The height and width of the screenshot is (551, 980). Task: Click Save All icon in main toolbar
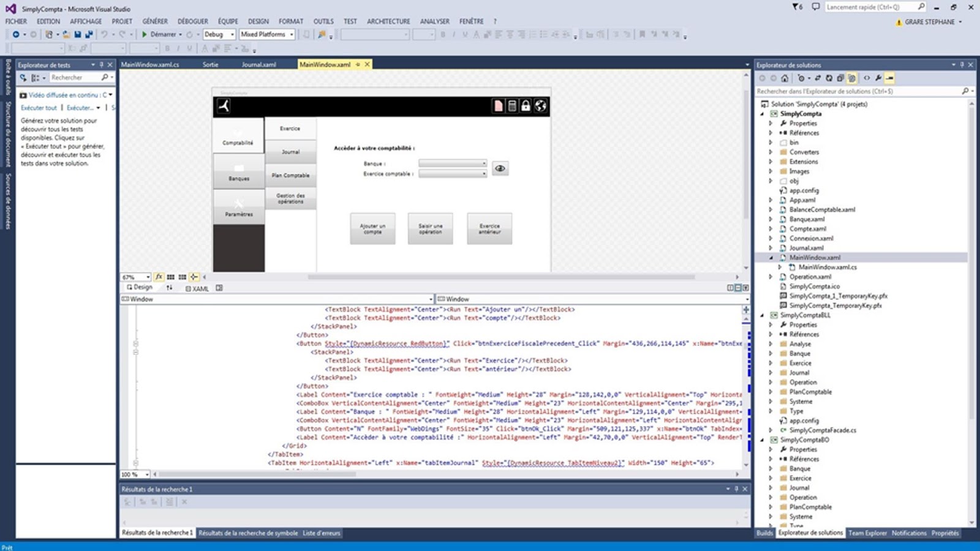[89, 34]
